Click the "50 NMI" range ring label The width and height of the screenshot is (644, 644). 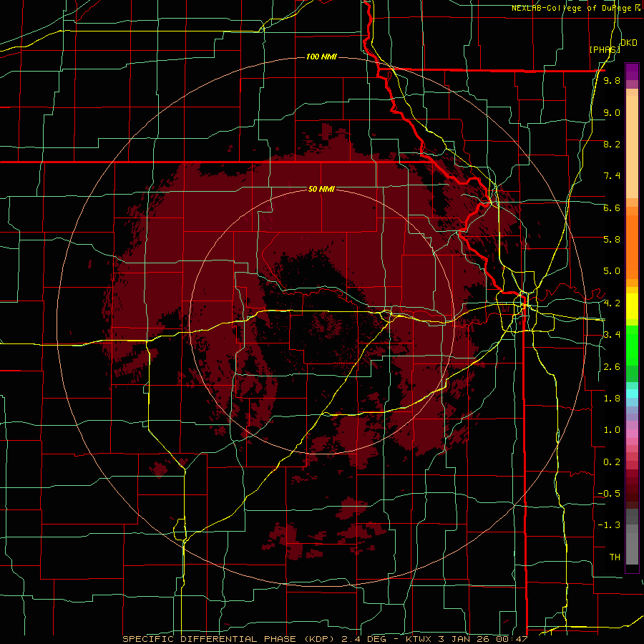[321, 189]
